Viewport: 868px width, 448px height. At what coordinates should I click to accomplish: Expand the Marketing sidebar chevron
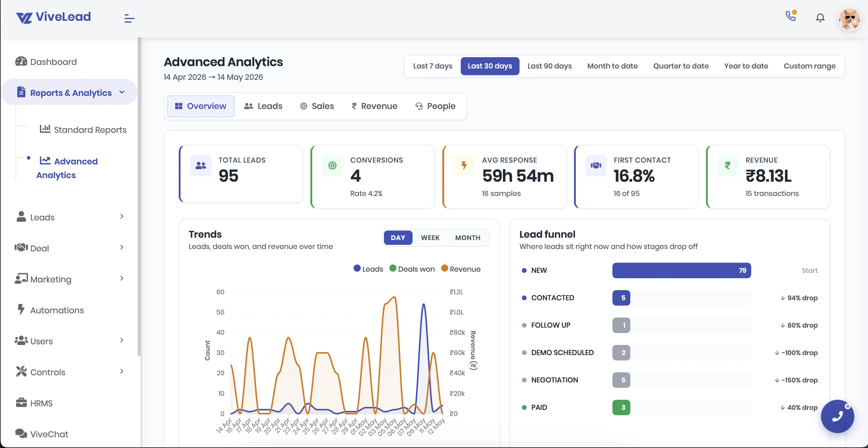click(x=122, y=278)
